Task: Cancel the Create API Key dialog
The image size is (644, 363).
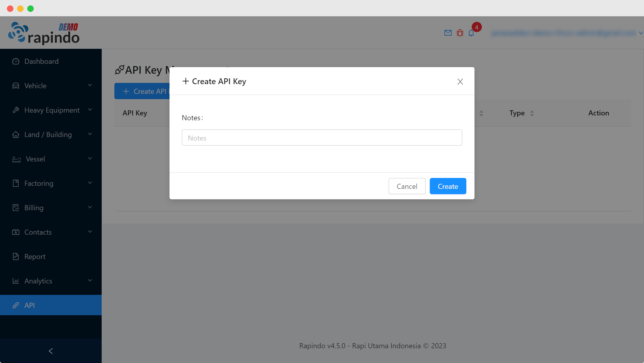Action: [x=407, y=186]
